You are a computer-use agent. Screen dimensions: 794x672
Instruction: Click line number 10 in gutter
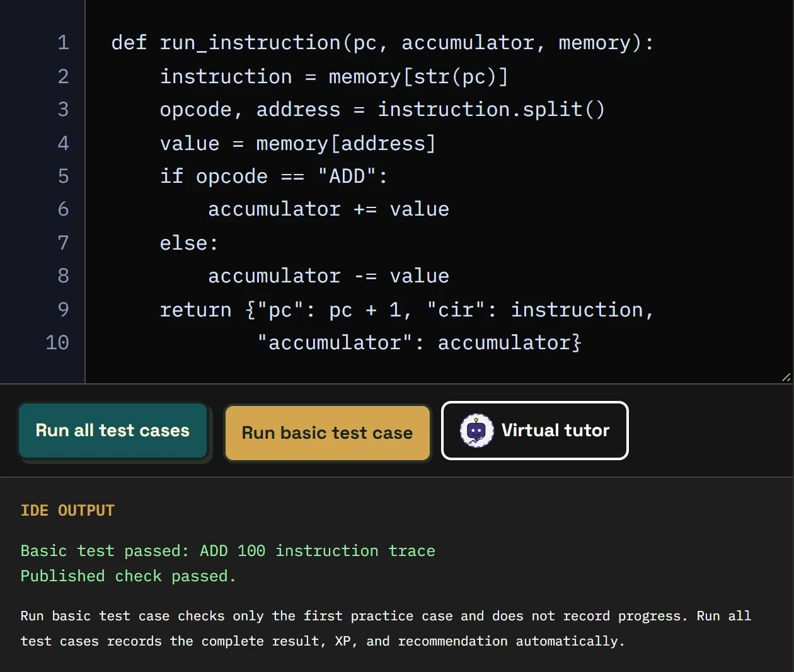tap(57, 343)
